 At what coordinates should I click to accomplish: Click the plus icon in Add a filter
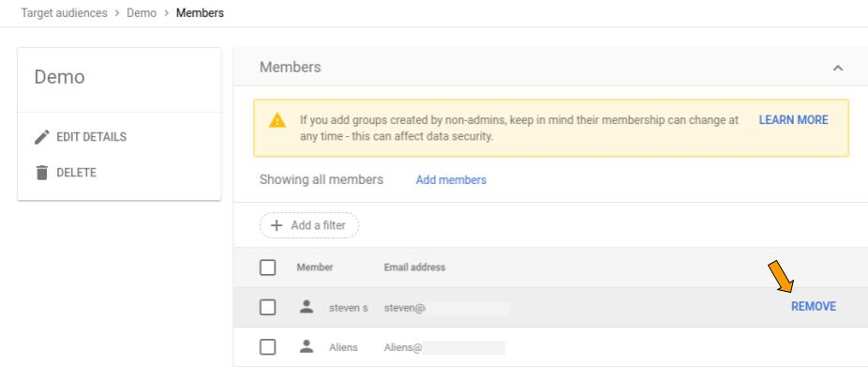[x=276, y=225]
